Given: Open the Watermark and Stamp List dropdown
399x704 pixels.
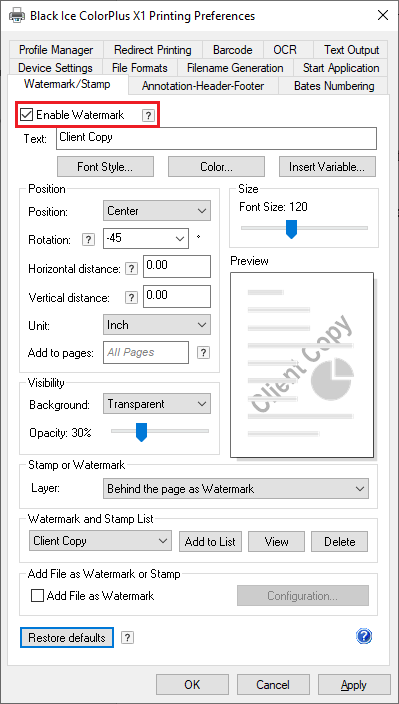Looking at the screenshot, I should click(x=100, y=541).
